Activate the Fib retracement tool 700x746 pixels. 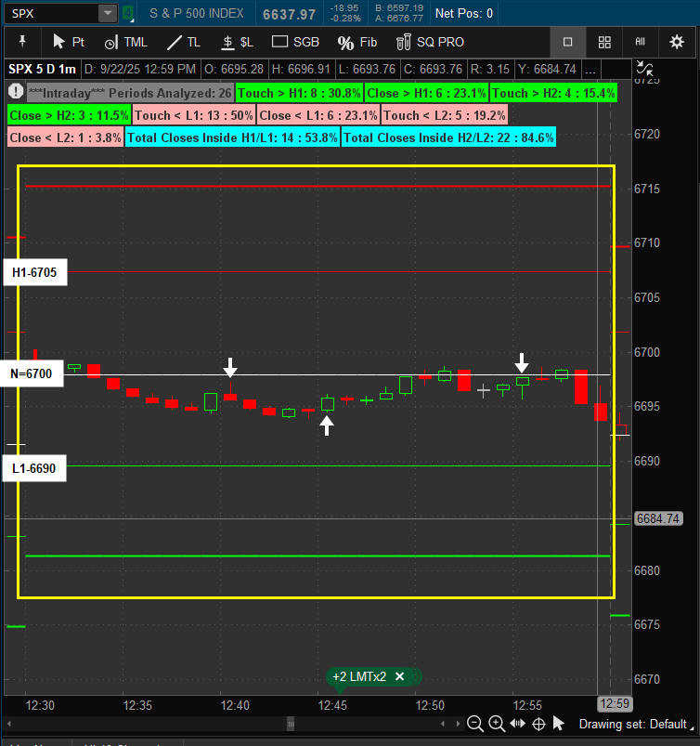[357, 42]
